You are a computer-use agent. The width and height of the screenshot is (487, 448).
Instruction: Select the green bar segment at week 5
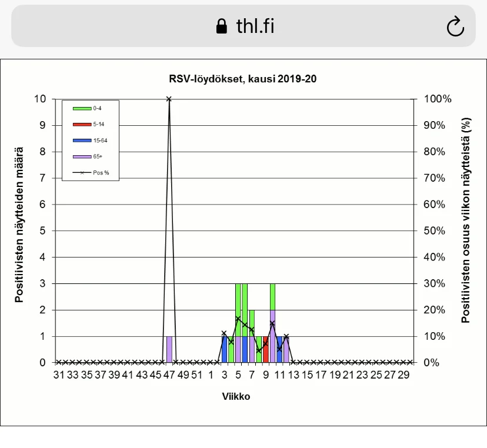238,310
